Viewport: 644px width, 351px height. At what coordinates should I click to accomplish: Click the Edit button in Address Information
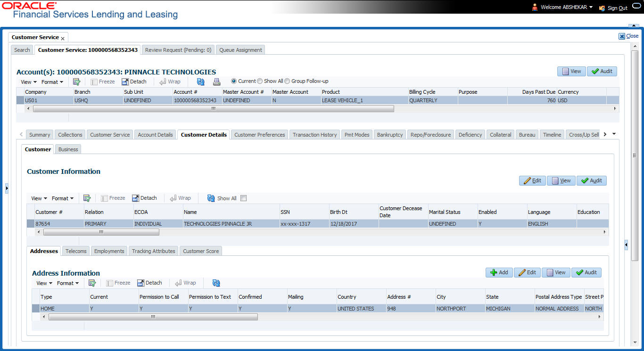point(527,272)
